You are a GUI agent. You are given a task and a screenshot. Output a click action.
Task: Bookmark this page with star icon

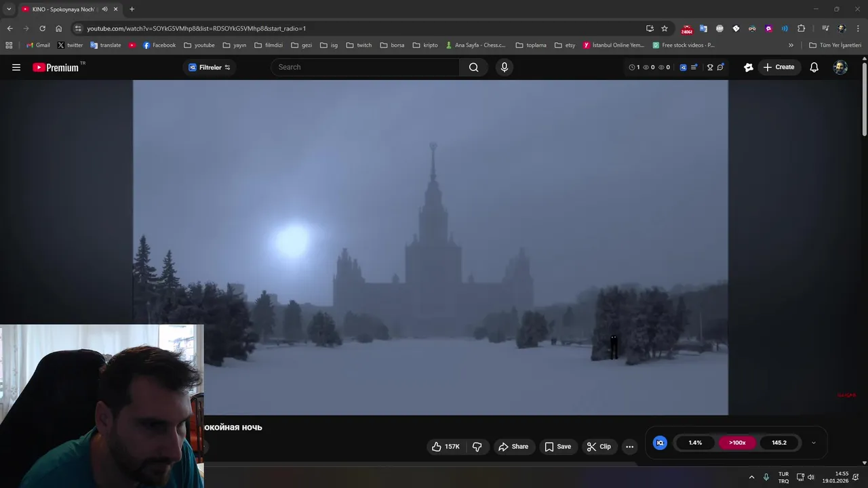[665, 28]
